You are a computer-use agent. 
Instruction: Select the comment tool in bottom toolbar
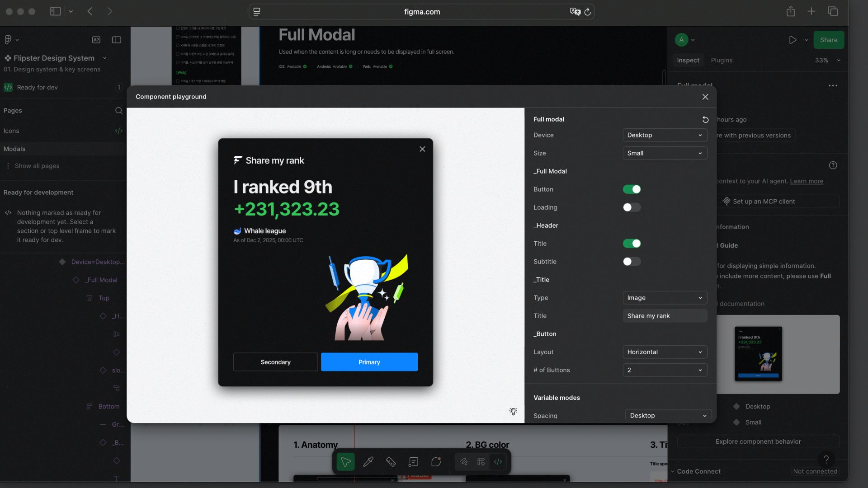coord(436,462)
